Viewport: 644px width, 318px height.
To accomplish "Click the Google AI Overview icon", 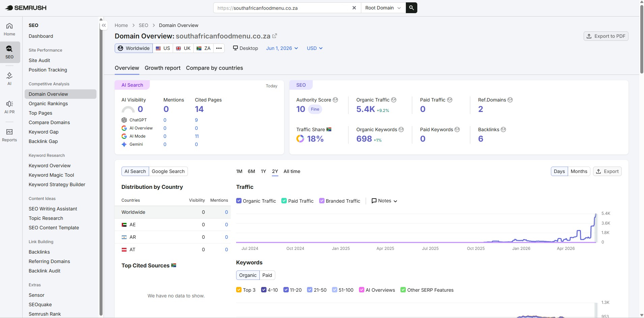I will (124, 128).
